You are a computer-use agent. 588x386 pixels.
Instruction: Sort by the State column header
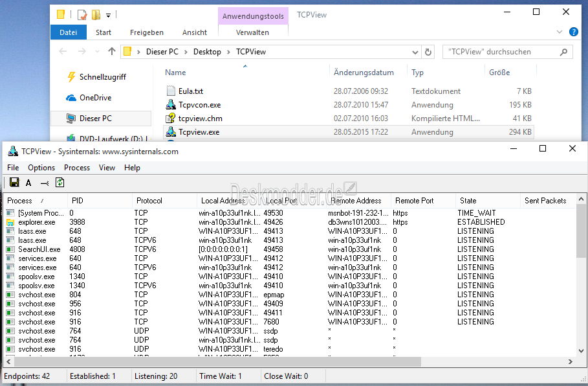click(488, 201)
